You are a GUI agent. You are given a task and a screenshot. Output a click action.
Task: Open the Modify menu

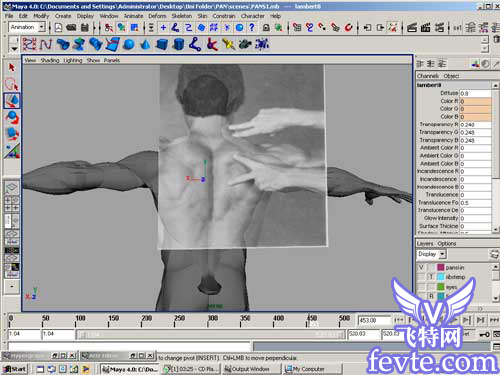41,16
